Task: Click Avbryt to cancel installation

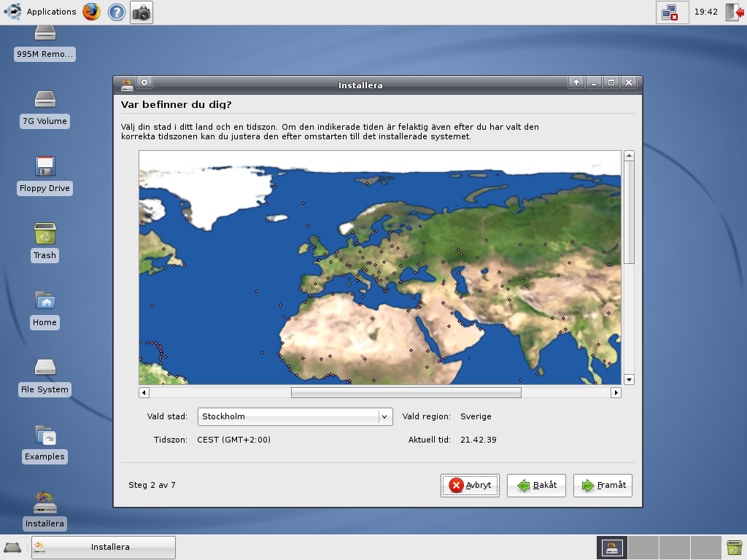Action: (x=470, y=485)
